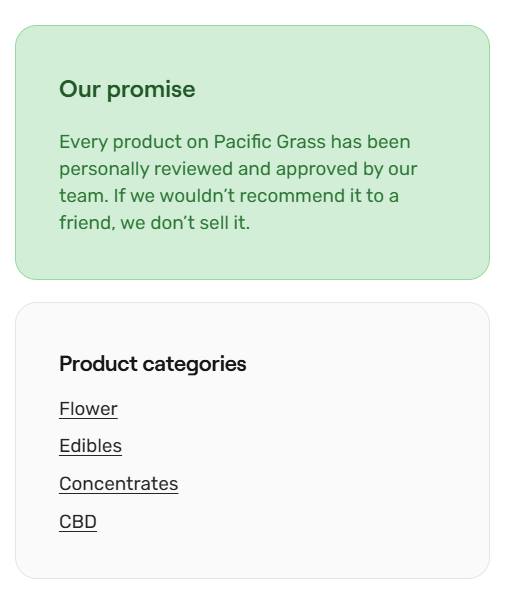Image resolution: width=512 pixels, height=595 pixels.
Task: Click the word 'approved' in the promise paragraph
Action: pos(317,170)
